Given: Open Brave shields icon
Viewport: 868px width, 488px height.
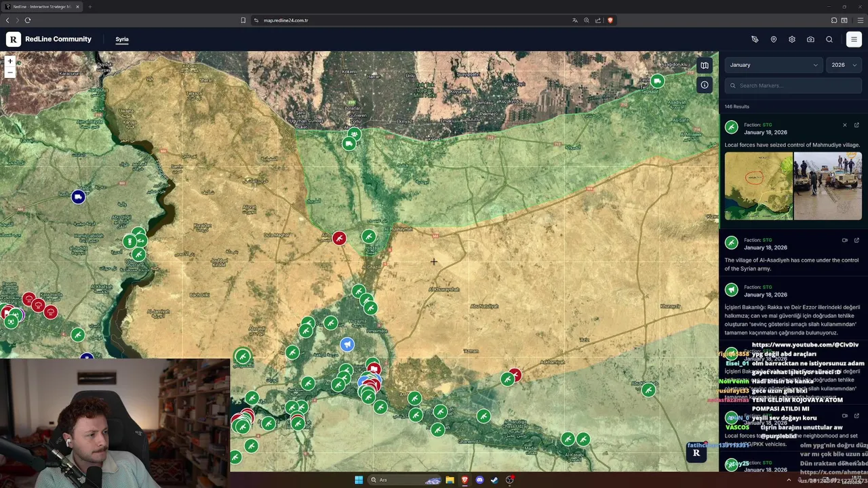Looking at the screenshot, I should point(610,20).
